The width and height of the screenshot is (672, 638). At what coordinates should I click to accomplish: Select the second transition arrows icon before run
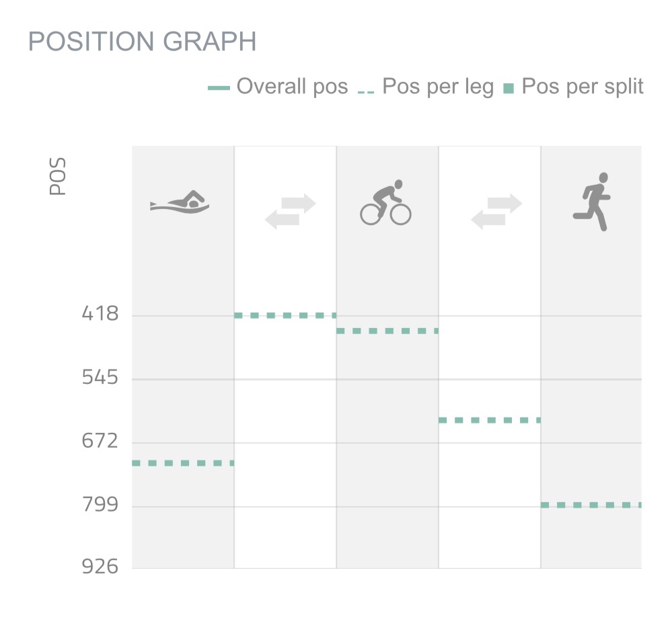click(496, 211)
